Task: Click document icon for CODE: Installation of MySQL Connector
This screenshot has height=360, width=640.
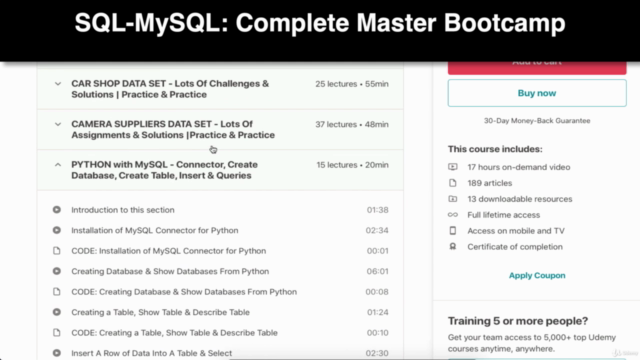Action: tap(57, 251)
